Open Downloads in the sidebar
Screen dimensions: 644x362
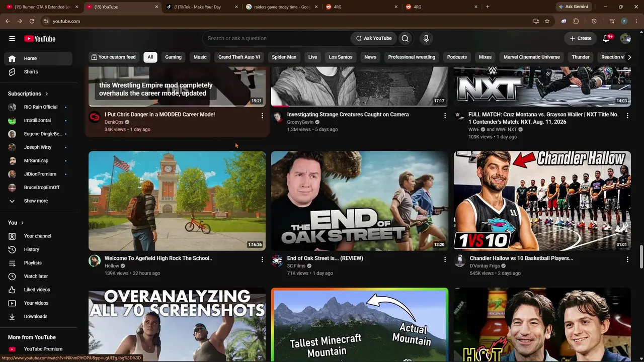click(38, 316)
